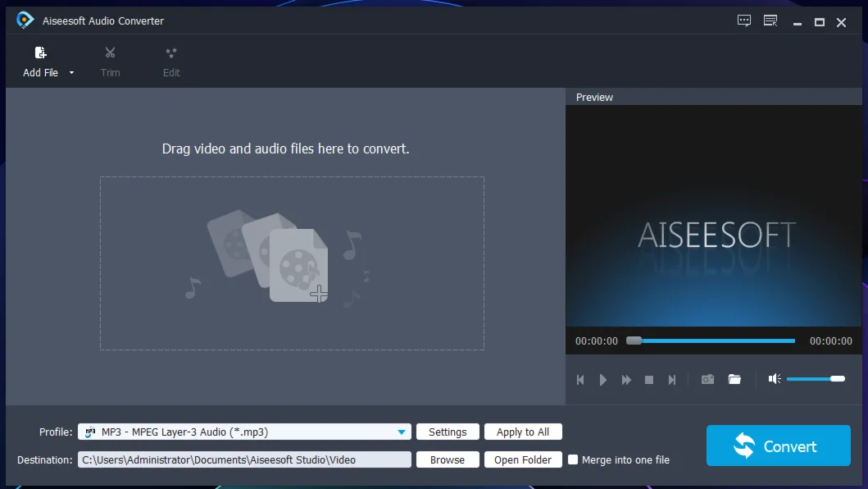Viewport: 868px width, 489px height.
Task: Open the menu icon in title bar
Action: [770, 21]
